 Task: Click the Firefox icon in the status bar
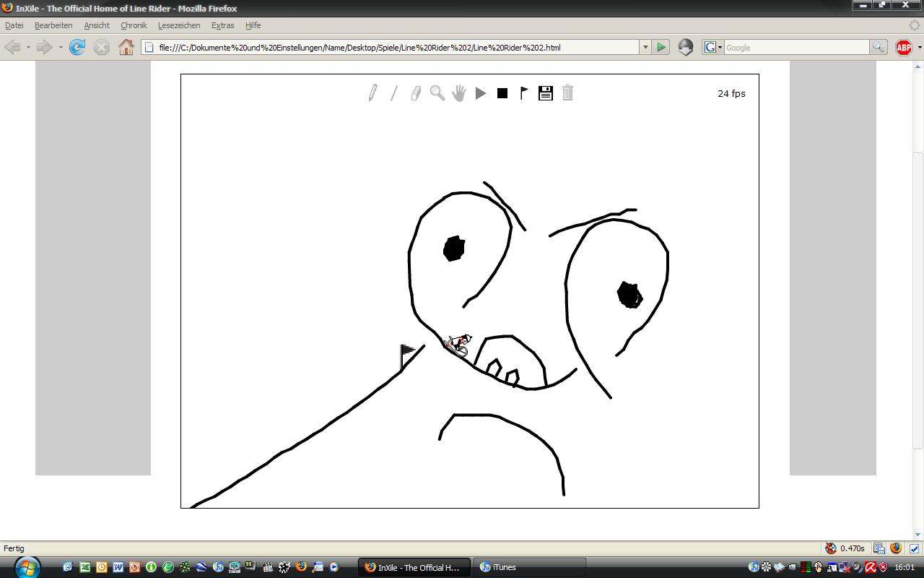tap(897, 548)
